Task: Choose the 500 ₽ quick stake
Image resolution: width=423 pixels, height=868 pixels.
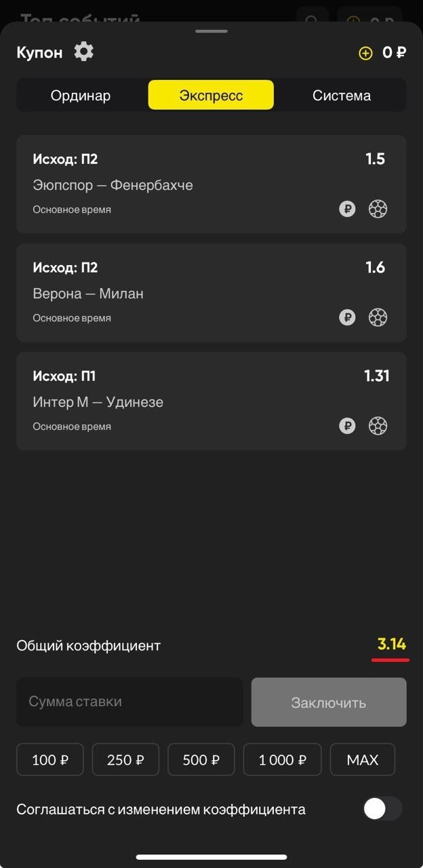Action: pos(201,759)
